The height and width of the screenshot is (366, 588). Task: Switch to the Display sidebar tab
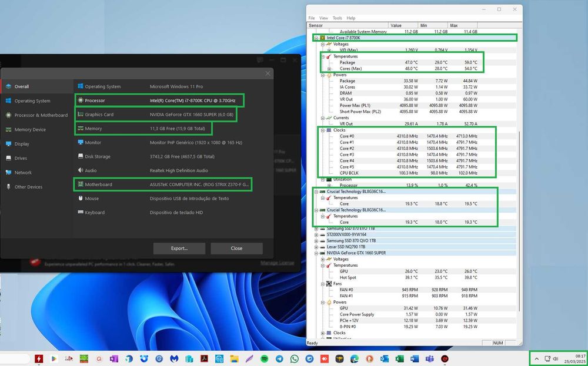[x=36, y=144]
